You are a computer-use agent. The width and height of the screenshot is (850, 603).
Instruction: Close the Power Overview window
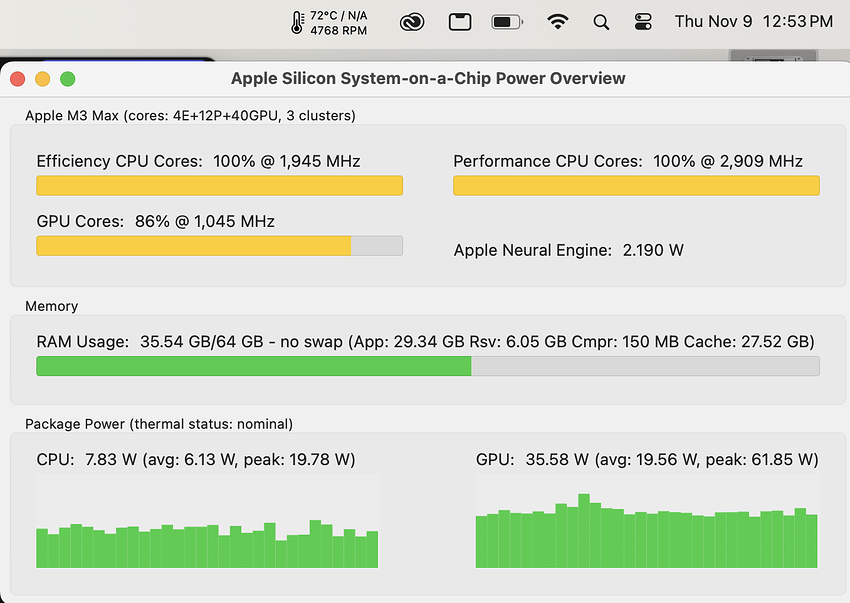click(x=17, y=79)
